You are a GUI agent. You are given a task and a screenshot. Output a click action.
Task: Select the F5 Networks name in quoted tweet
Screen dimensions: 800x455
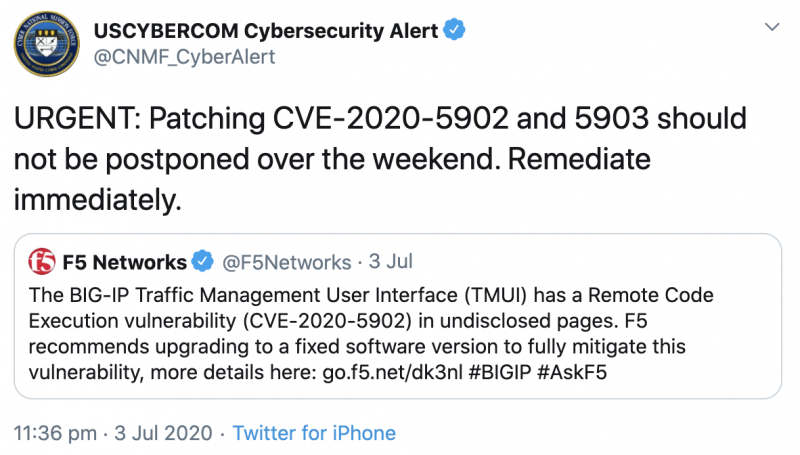pos(124,262)
